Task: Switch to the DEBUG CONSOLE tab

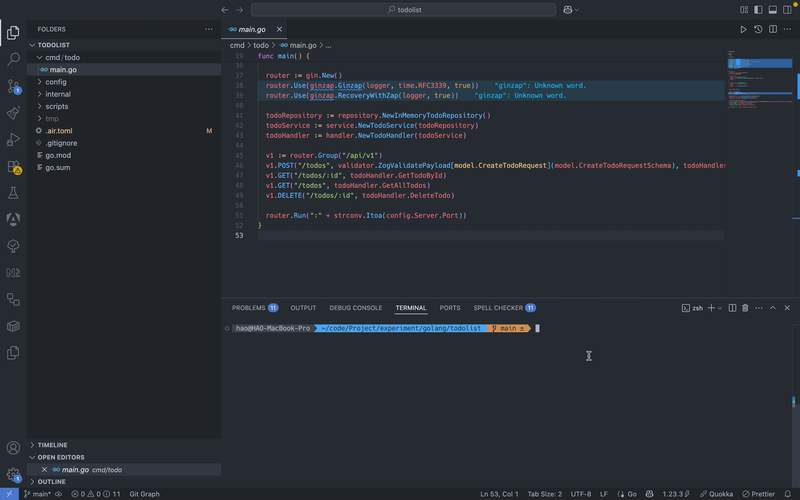Action: 356,308
